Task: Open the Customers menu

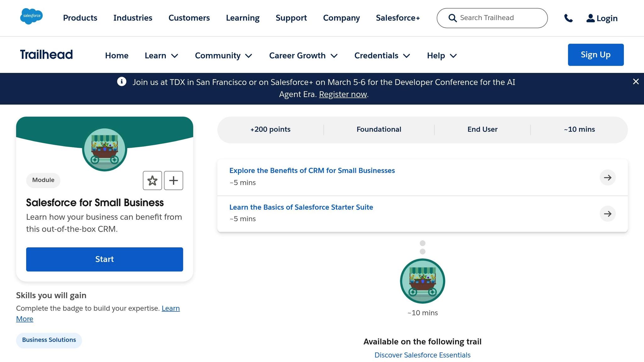Action: point(189,18)
